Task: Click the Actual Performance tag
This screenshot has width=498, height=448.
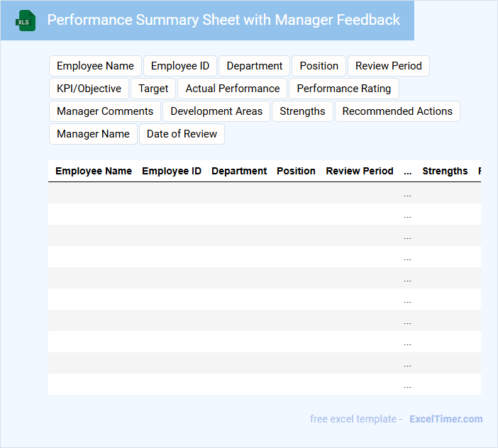Action: [x=233, y=89]
